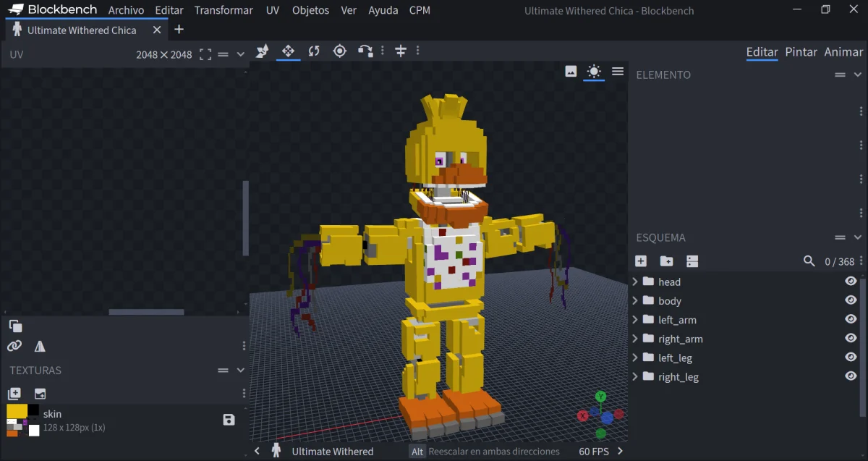Screen dimensions: 868x461
Task: Select the skin texture thumbnail
Action: (23, 420)
